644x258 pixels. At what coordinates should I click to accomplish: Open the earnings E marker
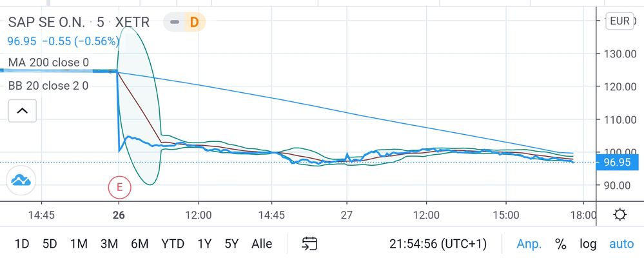pos(119,187)
